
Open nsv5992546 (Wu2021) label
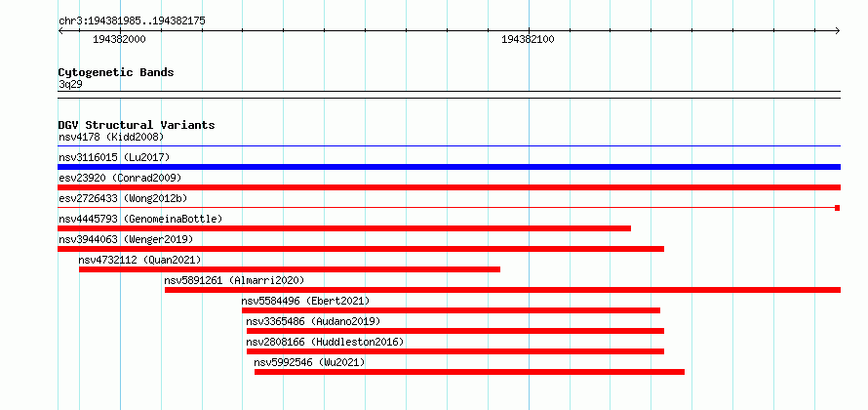pyautogui.click(x=309, y=362)
